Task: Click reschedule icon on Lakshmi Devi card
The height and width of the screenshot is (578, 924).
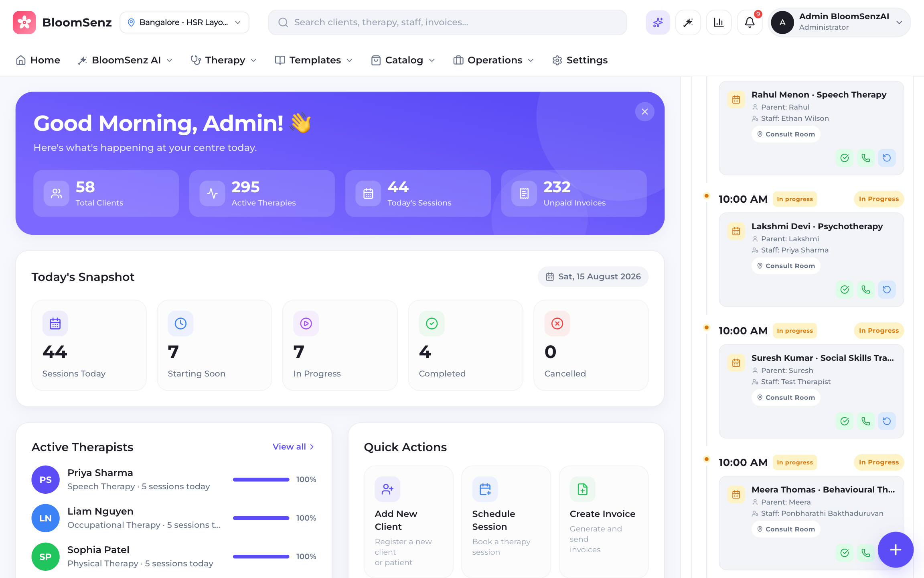Action: coord(887,289)
